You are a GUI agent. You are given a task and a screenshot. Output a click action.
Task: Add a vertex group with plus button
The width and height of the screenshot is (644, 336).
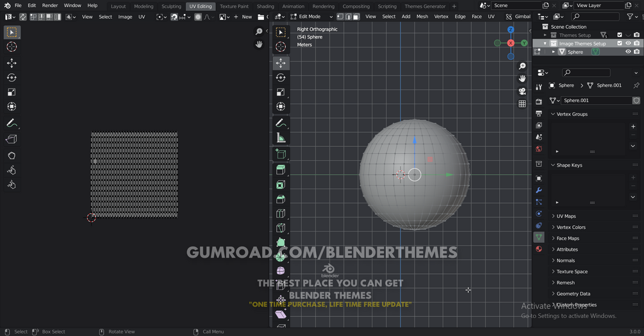point(633,126)
